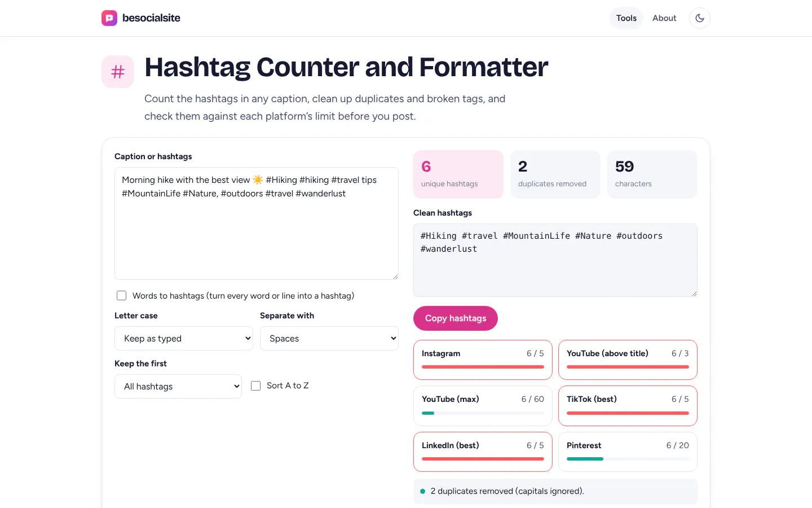
Task: Click the caption textarea resize handle
Action: pyautogui.click(x=395, y=277)
